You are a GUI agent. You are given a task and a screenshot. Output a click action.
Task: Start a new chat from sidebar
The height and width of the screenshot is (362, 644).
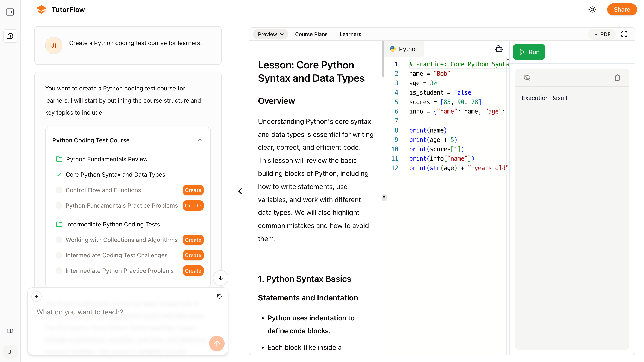pyautogui.click(x=10, y=36)
